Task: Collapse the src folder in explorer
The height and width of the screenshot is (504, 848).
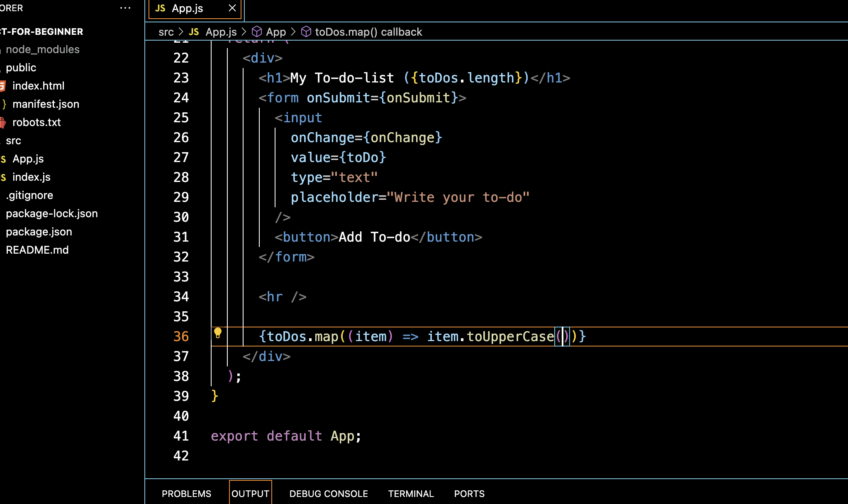Action: pos(13,141)
